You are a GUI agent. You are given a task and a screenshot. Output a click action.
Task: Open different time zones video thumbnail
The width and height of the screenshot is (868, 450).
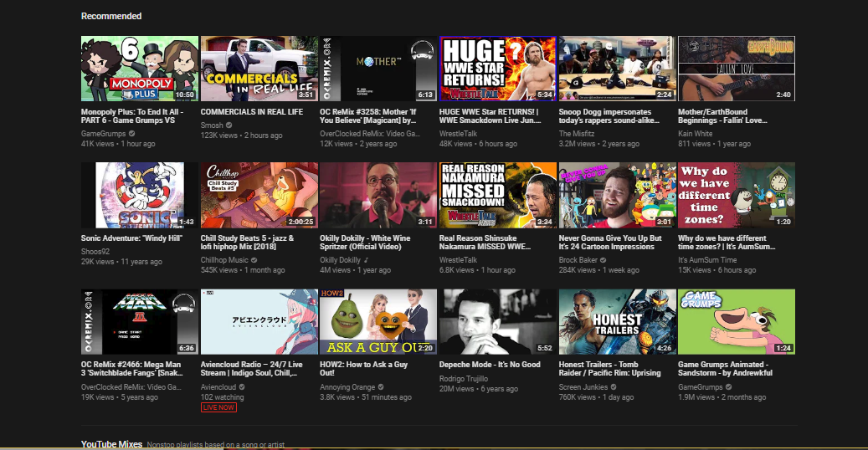click(x=737, y=195)
